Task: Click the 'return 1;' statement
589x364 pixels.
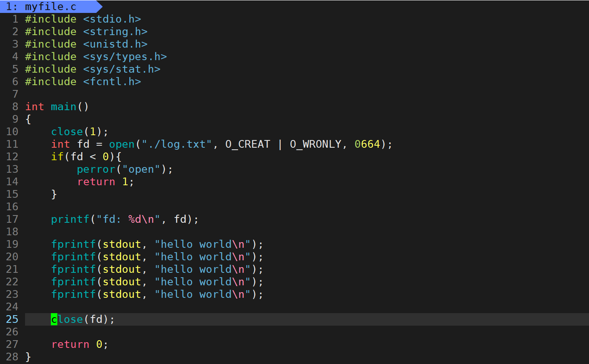Action: (x=106, y=182)
